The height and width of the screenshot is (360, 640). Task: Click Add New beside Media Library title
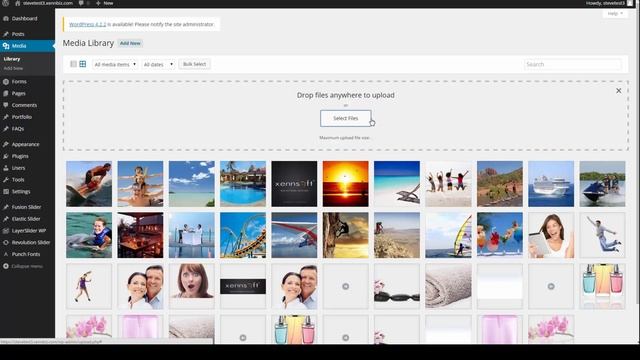[130, 43]
